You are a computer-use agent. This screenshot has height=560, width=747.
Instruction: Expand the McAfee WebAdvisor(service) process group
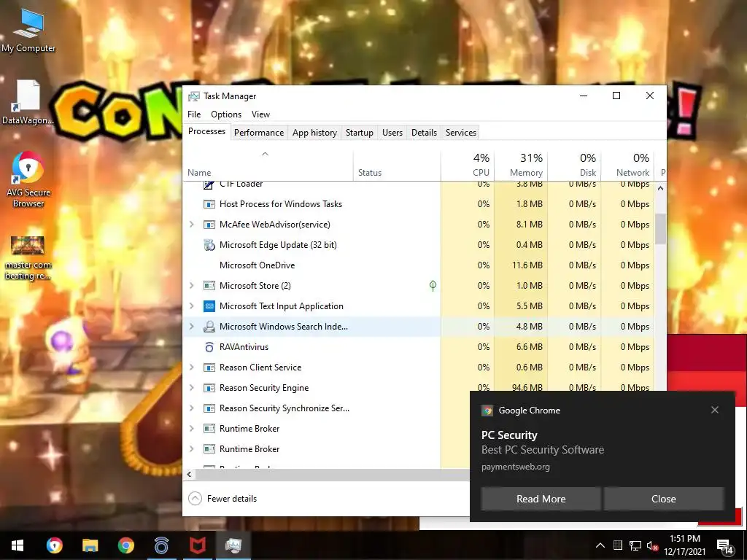(x=192, y=225)
